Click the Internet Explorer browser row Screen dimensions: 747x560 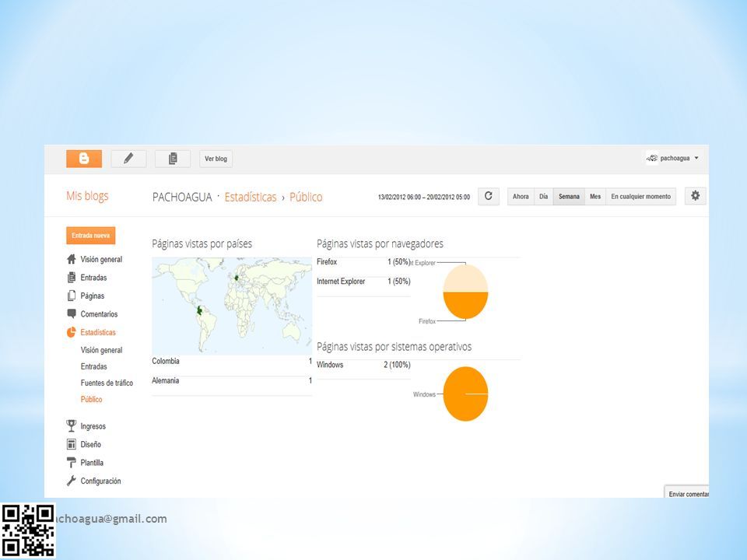point(363,282)
